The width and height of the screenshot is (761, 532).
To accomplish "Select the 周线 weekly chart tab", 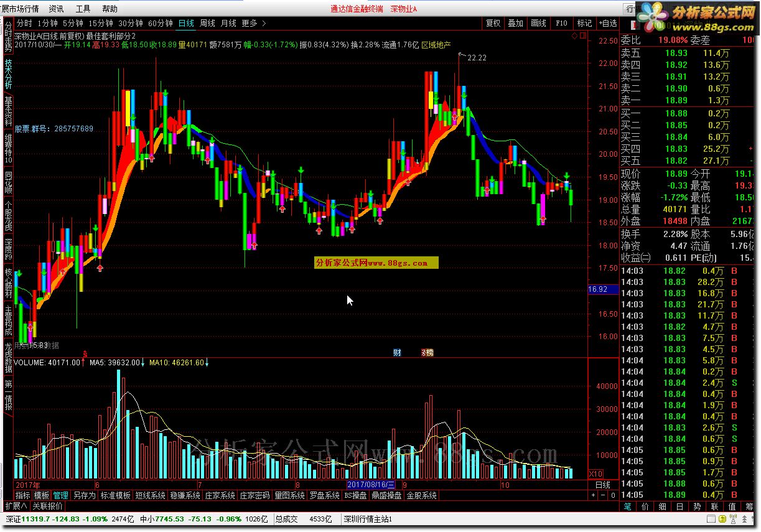I will point(207,23).
